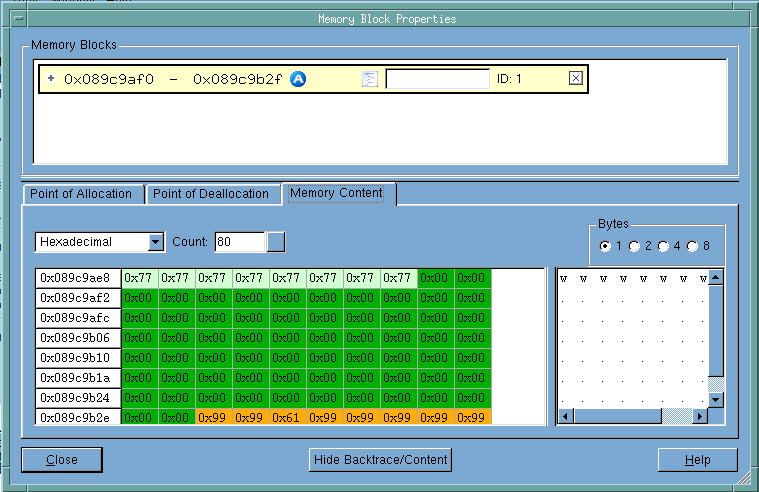The height and width of the screenshot is (492, 759).
Task: Open the Hexadecimal format dropdown
Action: coord(155,242)
